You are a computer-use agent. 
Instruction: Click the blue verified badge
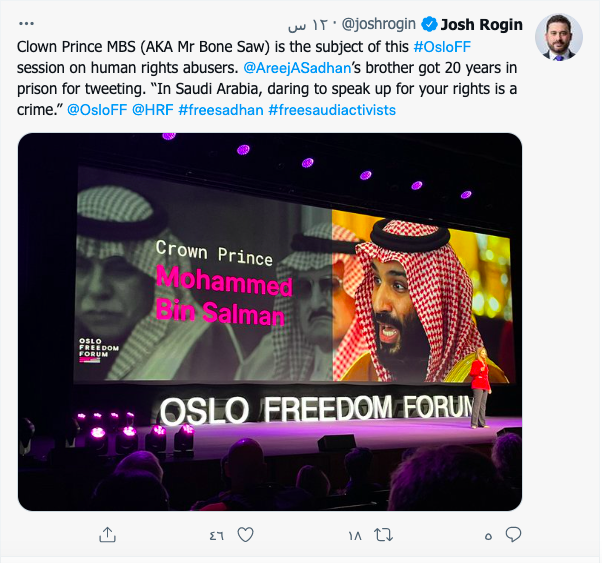pos(430,24)
